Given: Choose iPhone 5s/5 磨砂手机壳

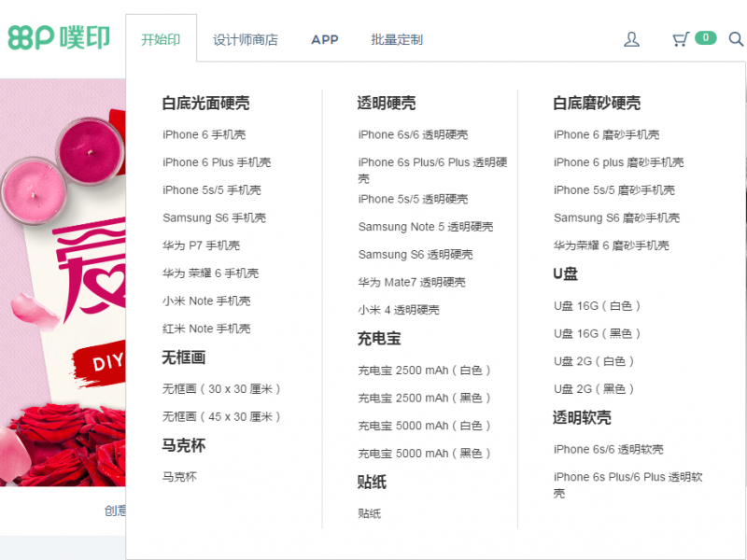Looking at the screenshot, I should [x=614, y=190].
